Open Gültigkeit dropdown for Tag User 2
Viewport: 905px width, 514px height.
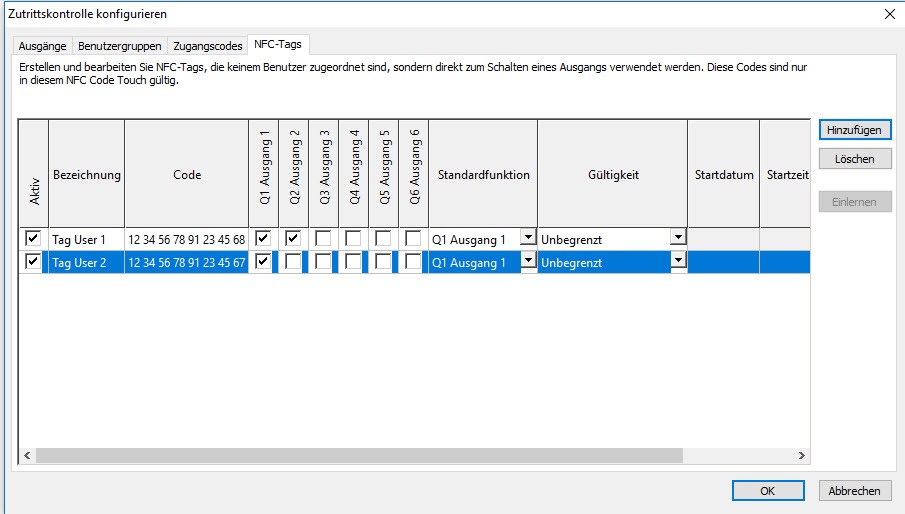678,260
